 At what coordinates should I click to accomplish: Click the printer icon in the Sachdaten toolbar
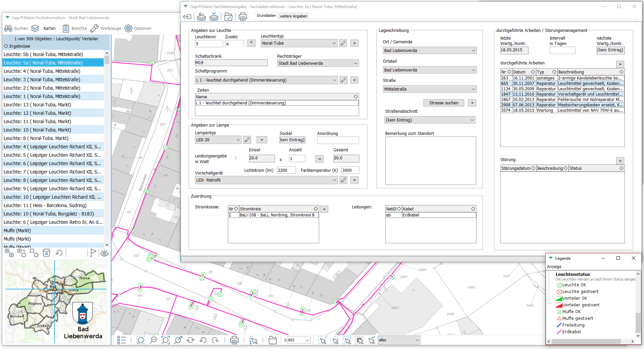click(x=243, y=16)
